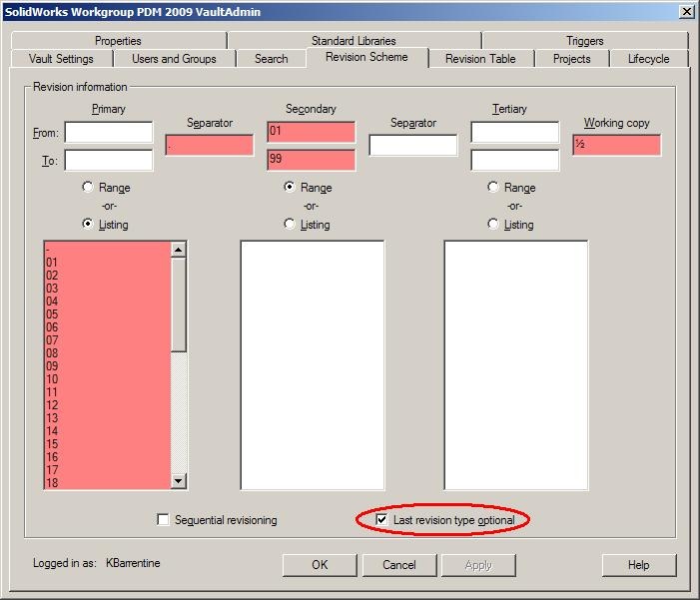Focus first Separator field after Primary
This screenshot has height=600, width=700.
pyautogui.click(x=210, y=146)
